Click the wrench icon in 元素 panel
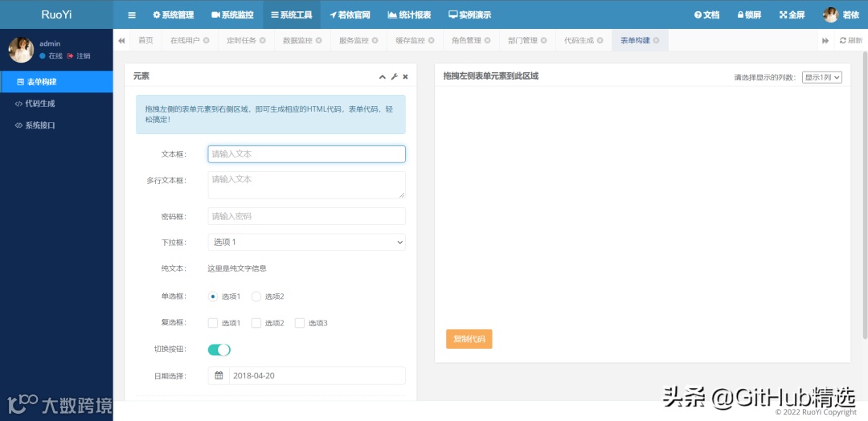This screenshot has height=421, width=868. (394, 77)
